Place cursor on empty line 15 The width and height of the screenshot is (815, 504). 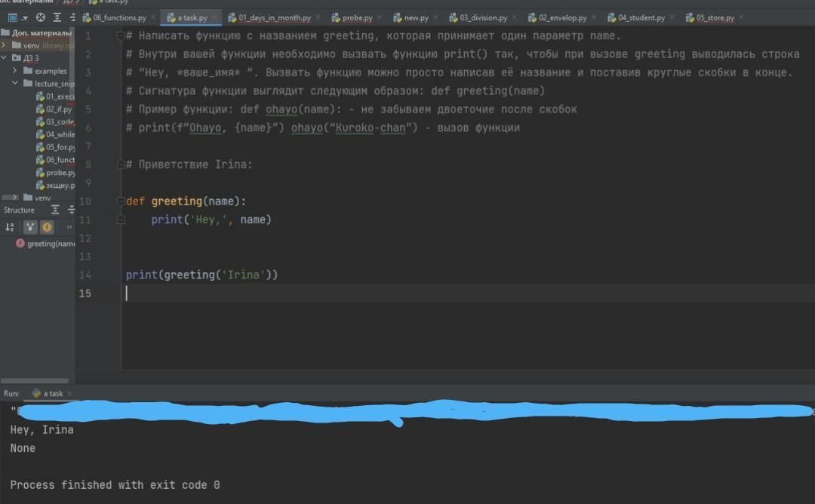click(x=468, y=293)
